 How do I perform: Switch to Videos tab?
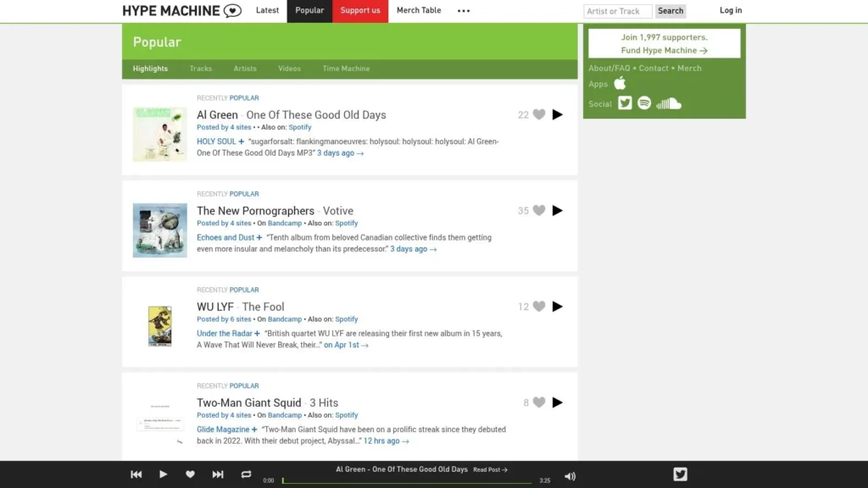click(x=289, y=69)
